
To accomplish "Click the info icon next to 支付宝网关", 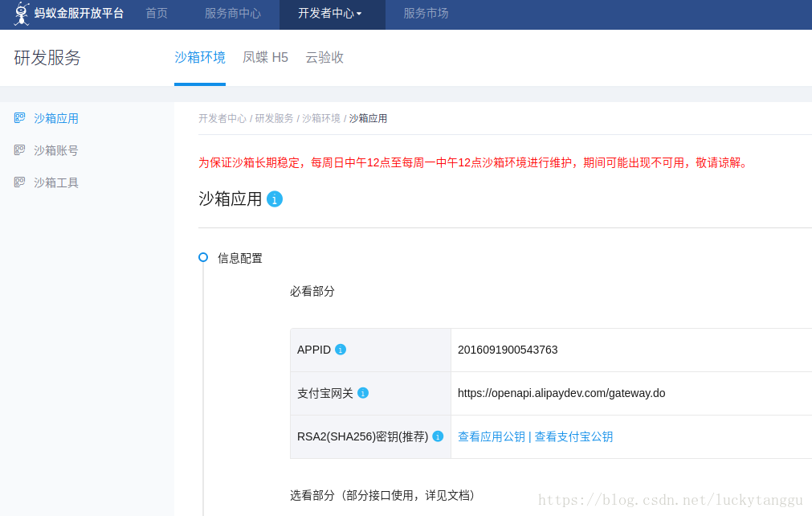I will click(363, 393).
